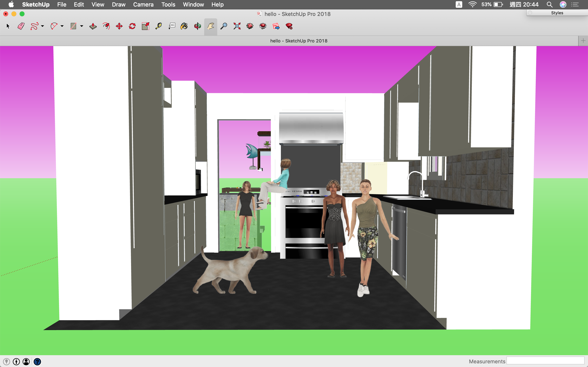Activate the Move tool

point(119,26)
